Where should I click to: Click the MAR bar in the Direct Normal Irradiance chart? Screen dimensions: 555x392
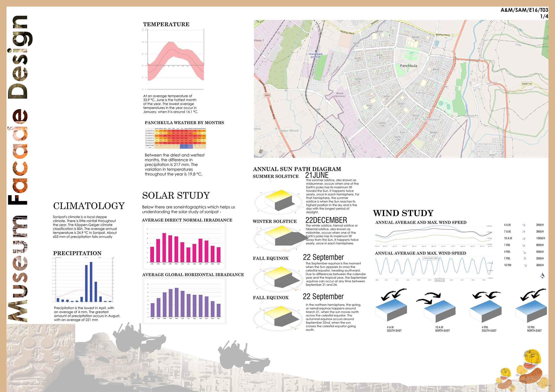[164, 247]
